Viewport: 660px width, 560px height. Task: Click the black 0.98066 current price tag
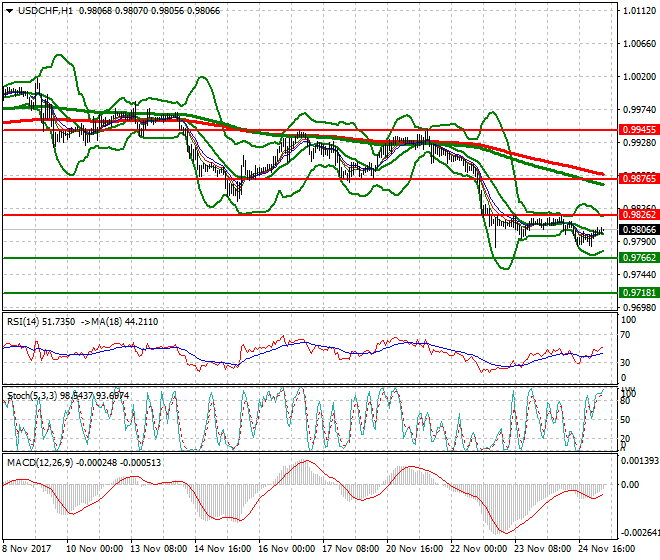636,229
